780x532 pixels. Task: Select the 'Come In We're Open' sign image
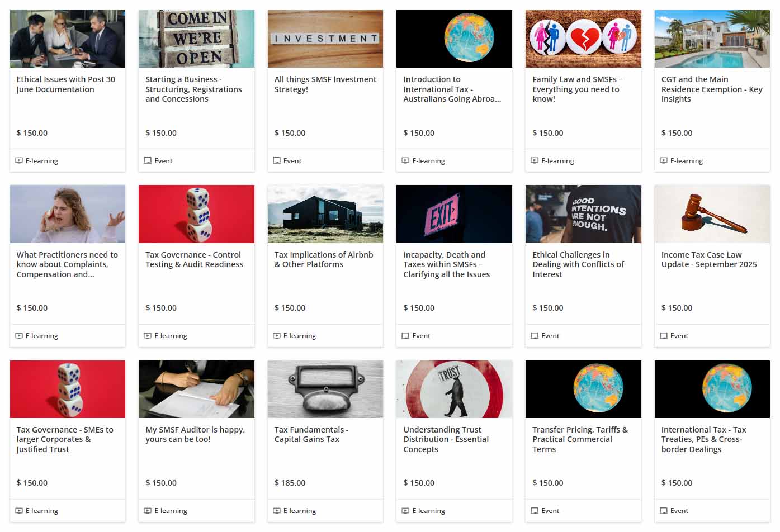(196, 39)
